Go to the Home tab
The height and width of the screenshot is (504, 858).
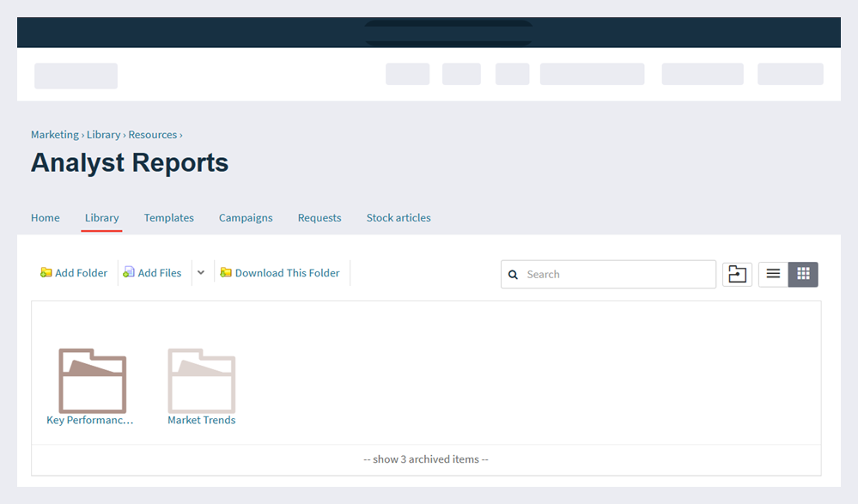pyautogui.click(x=45, y=217)
